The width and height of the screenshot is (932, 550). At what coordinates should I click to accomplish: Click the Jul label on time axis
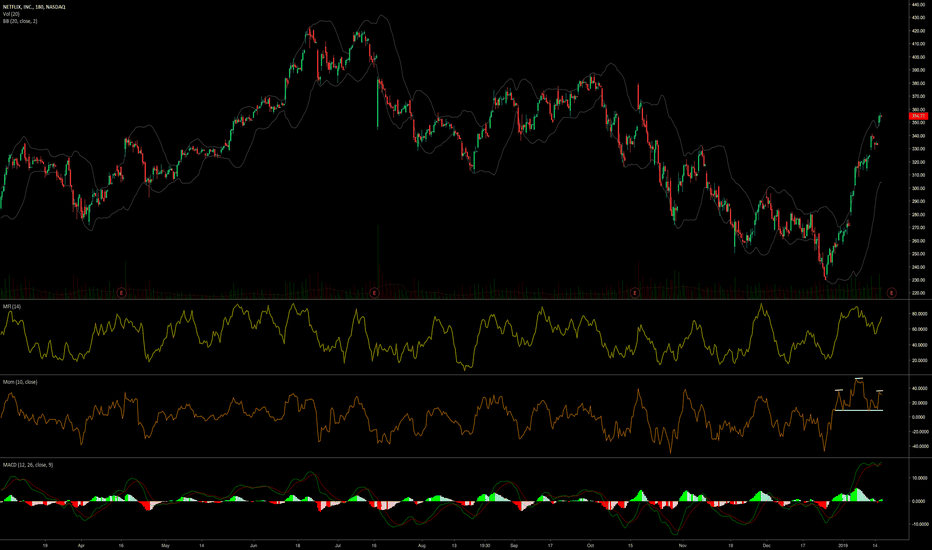pyautogui.click(x=338, y=545)
